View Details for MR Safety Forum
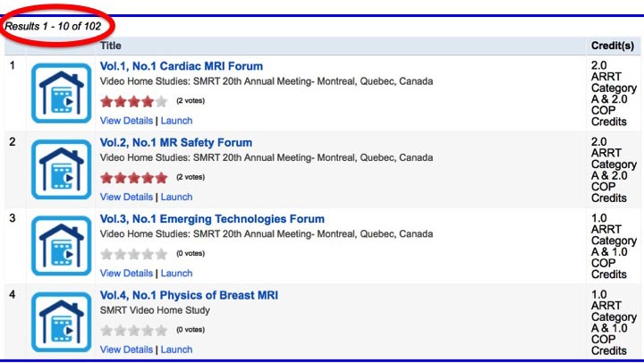 click(x=126, y=197)
